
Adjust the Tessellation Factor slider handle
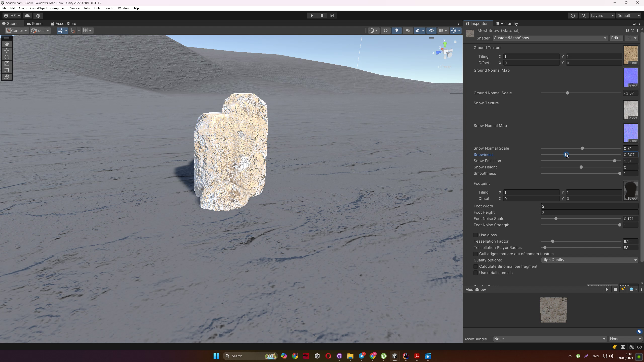coord(553,241)
